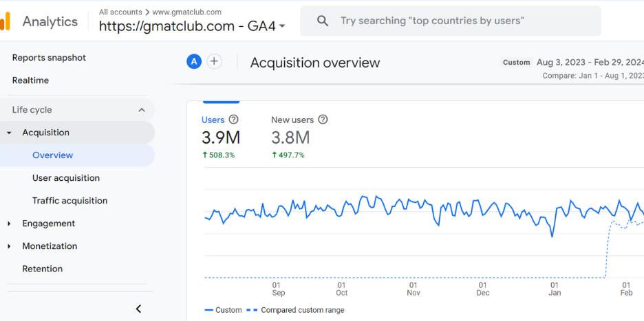Collapse the Life cycle section
This screenshot has width=644, height=321.
click(142, 110)
